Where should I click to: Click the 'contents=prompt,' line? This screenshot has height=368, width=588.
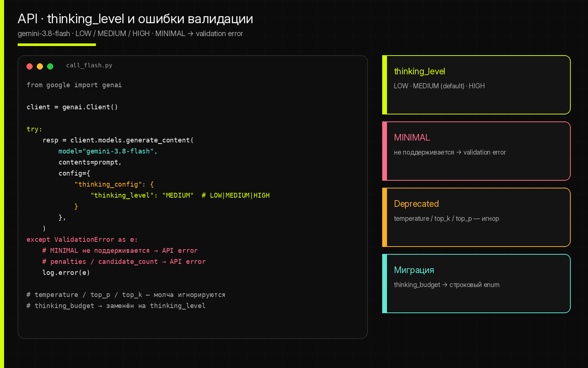click(90, 162)
